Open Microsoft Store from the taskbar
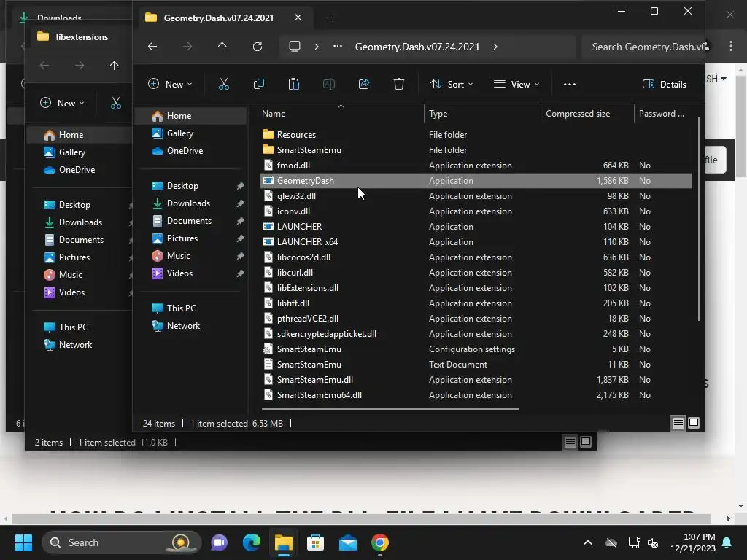The image size is (747, 560). click(315, 542)
